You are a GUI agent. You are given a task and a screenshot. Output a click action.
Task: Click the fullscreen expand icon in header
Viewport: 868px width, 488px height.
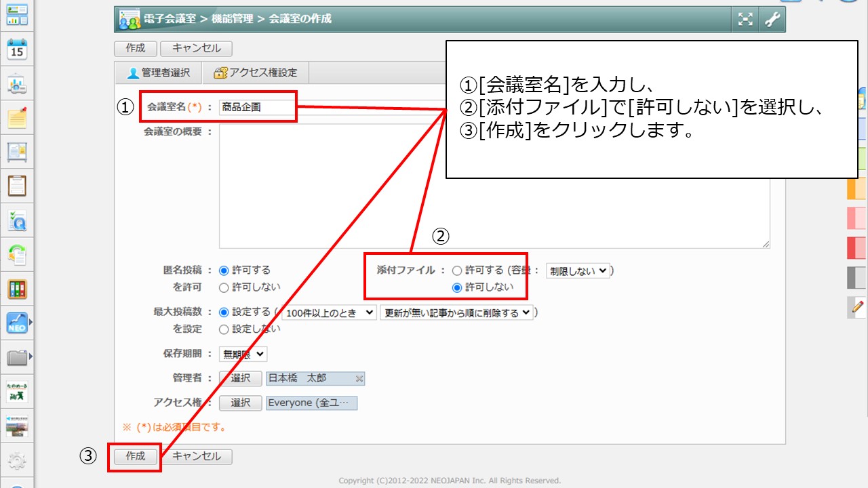(745, 20)
